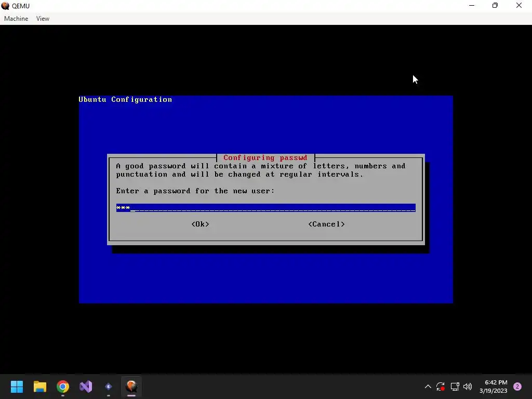Open network settings tray icon
This screenshot has height=399, width=532.
click(455, 387)
